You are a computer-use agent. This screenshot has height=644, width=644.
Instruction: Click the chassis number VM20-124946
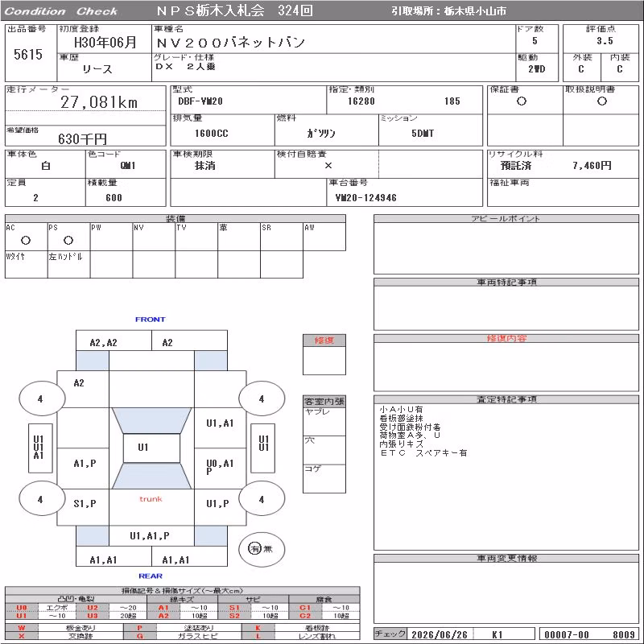tap(366, 198)
